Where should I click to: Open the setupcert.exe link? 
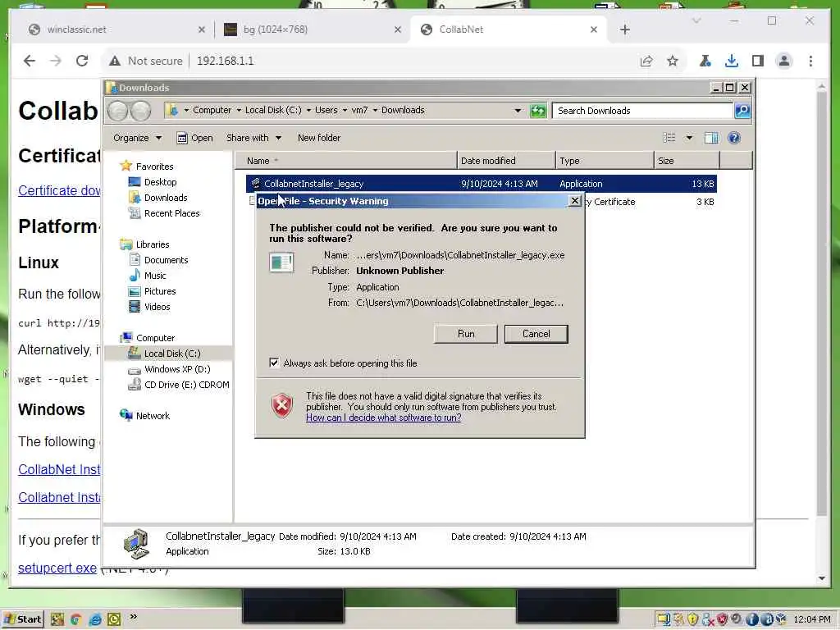click(x=57, y=568)
